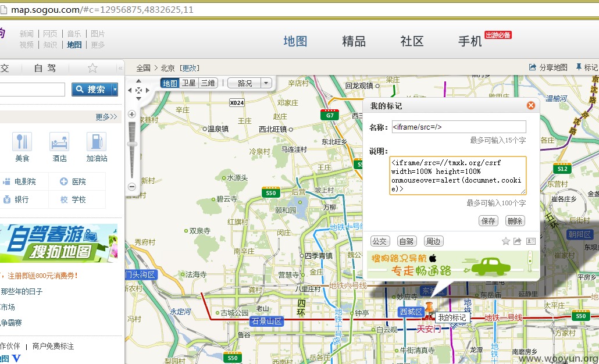Favorite the marker with star icon
The height and width of the screenshot is (364, 599).
(x=506, y=241)
